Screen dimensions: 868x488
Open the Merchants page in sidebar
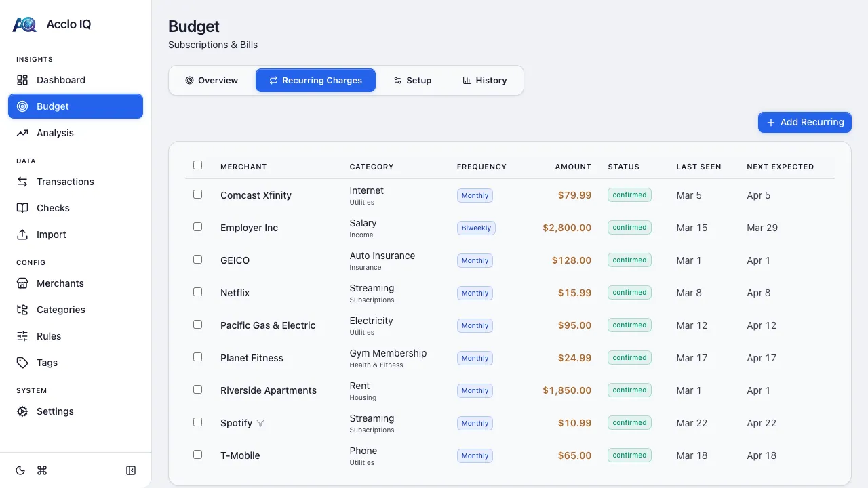coord(75,283)
